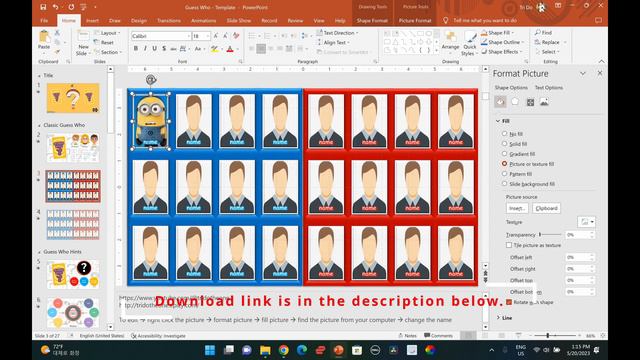
Task: Click the font color icon
Action: click(x=230, y=49)
